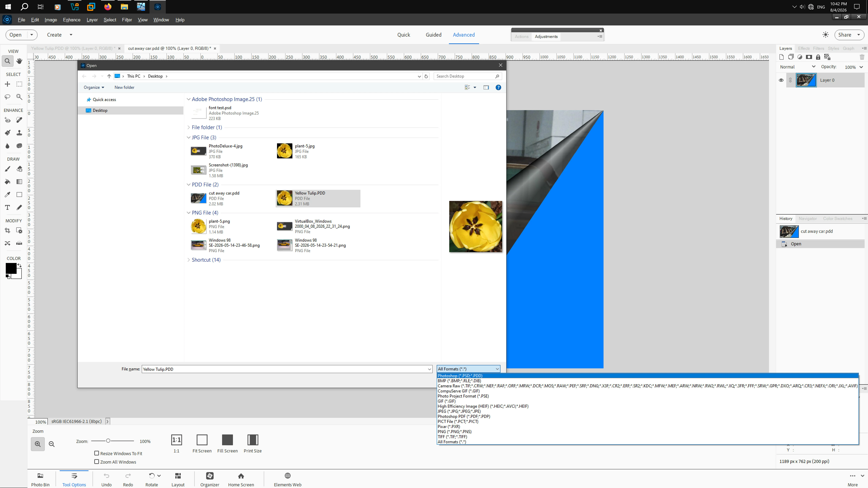Select the Sponge tool
Image resolution: width=868 pixels, height=488 pixels.
pyautogui.click(x=19, y=146)
